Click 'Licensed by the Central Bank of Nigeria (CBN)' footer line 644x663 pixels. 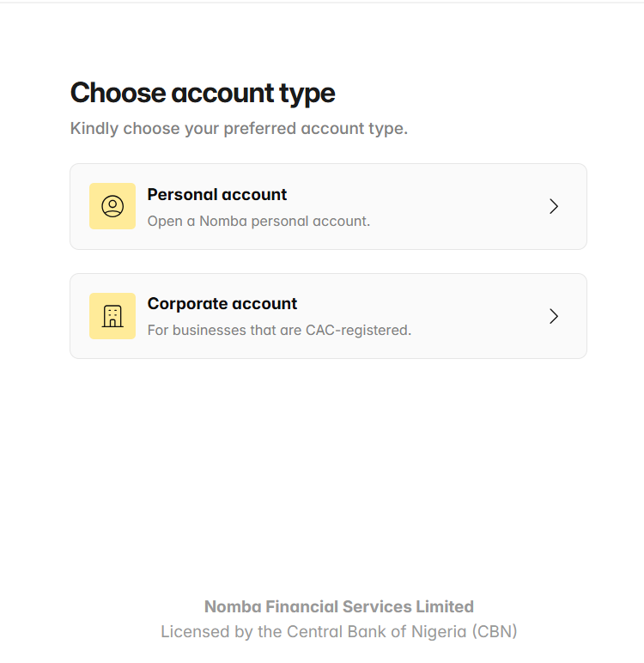(338, 632)
